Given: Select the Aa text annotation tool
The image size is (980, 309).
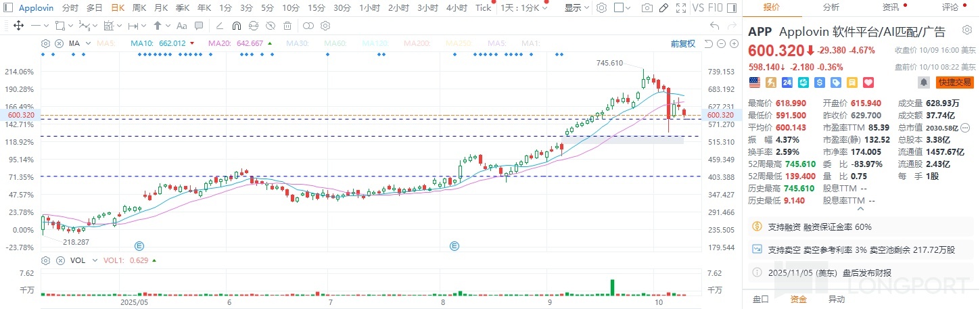Looking at the screenshot, I should tap(181, 26).
